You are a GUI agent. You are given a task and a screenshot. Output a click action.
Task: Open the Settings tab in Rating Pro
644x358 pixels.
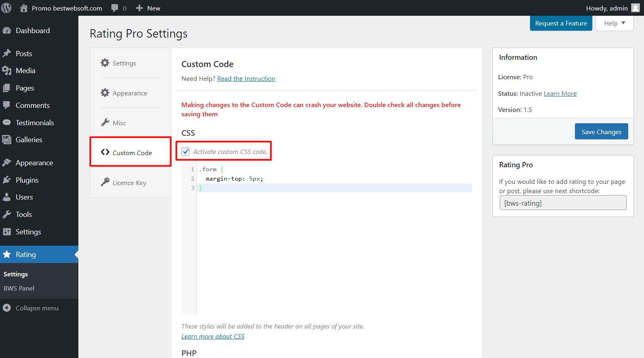click(130, 63)
